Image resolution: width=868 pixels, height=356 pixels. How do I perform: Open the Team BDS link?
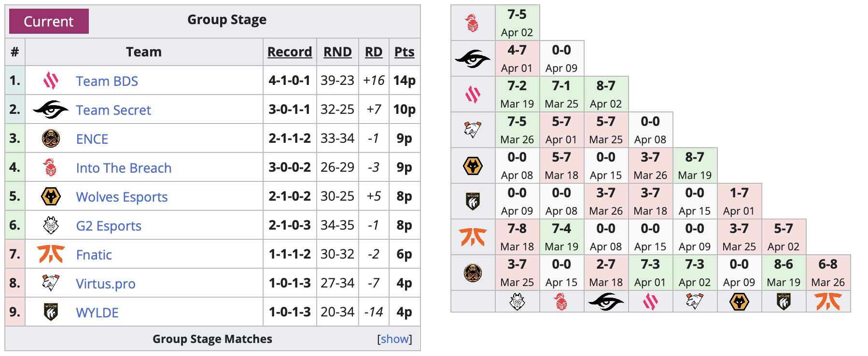pos(107,81)
